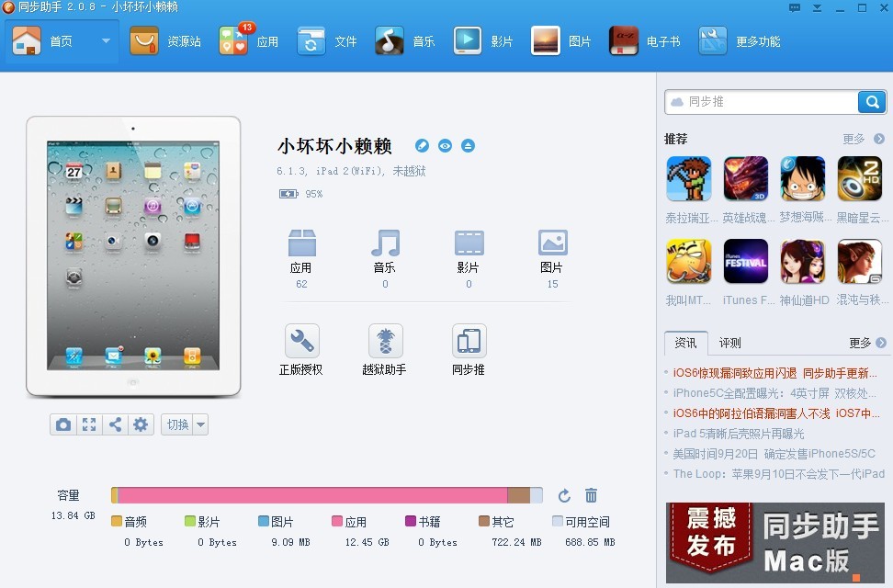893x588 pixels.
Task: Open the feedback chat icon in title bar
Action: (795, 8)
